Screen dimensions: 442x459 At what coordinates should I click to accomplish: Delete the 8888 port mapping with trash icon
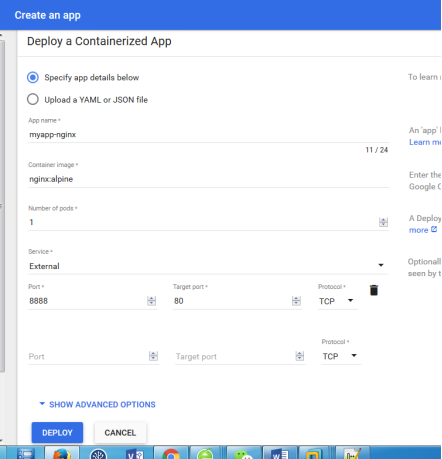pyautogui.click(x=374, y=290)
